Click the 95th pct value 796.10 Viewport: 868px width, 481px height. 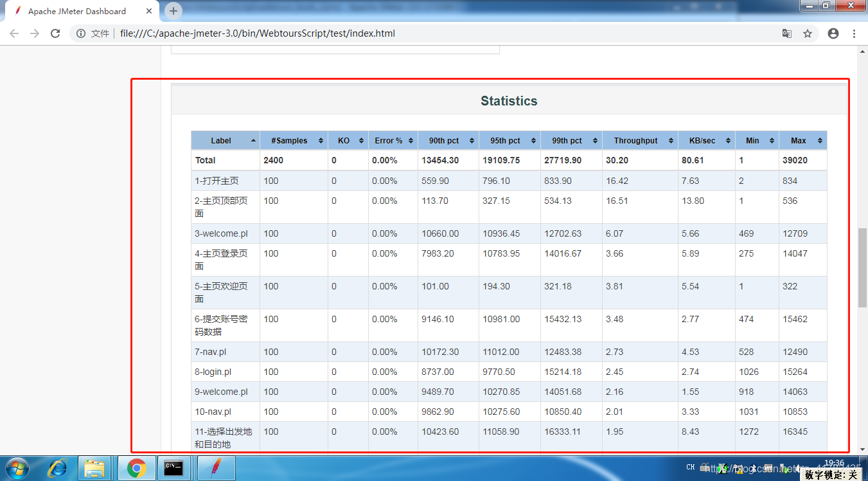pyautogui.click(x=497, y=181)
